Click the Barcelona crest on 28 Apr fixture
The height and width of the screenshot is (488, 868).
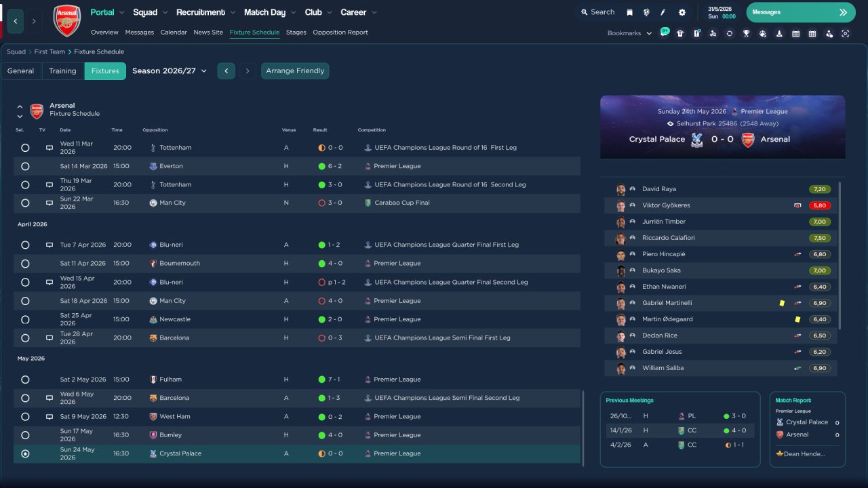(153, 338)
